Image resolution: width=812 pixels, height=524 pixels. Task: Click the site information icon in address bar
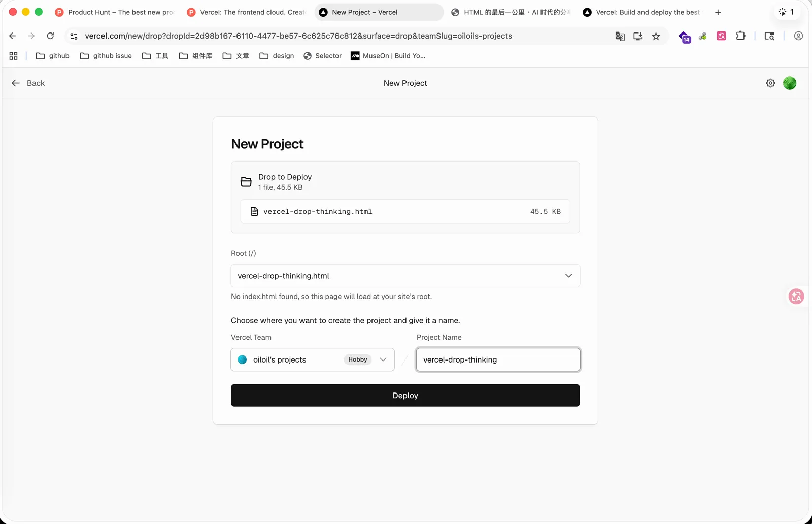click(74, 36)
